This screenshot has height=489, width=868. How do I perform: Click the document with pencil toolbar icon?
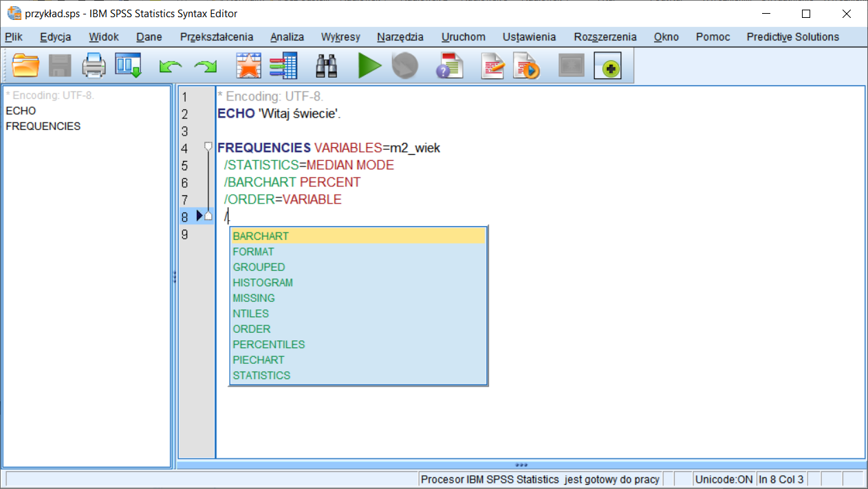click(493, 66)
